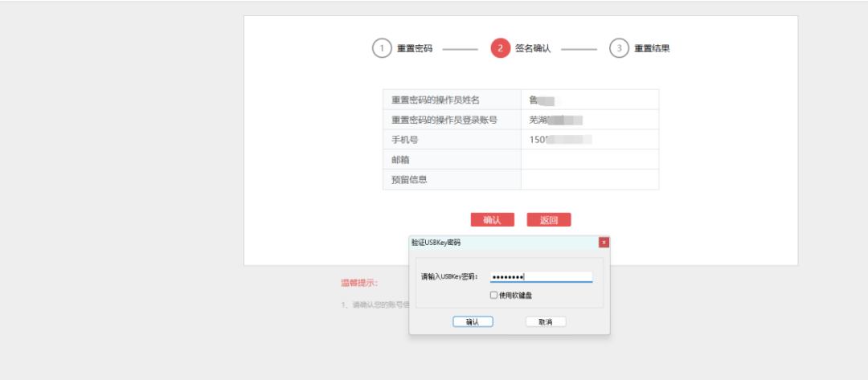Viewport: 868px width, 380px height.
Task: Click the empty 预留信息 value cell
Action: tap(590, 180)
